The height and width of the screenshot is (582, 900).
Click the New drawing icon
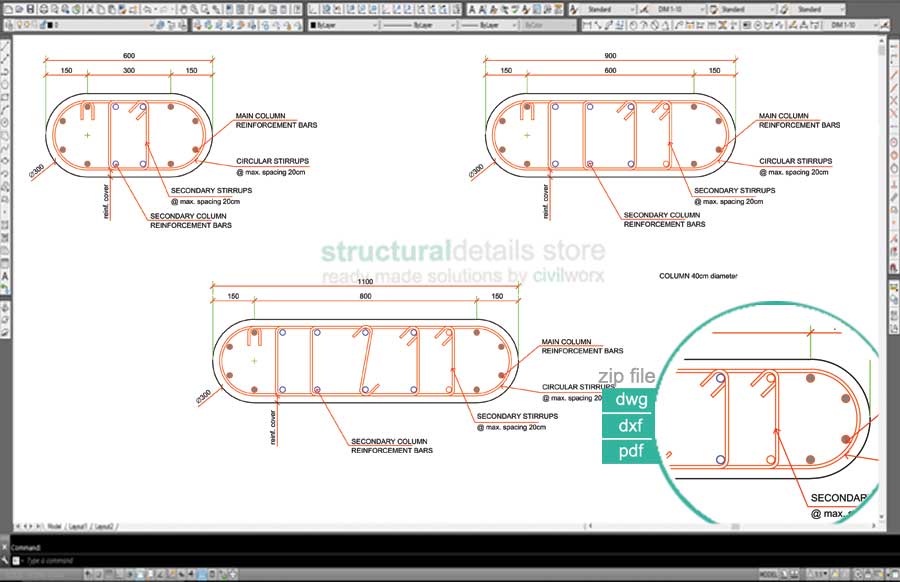(7, 9)
